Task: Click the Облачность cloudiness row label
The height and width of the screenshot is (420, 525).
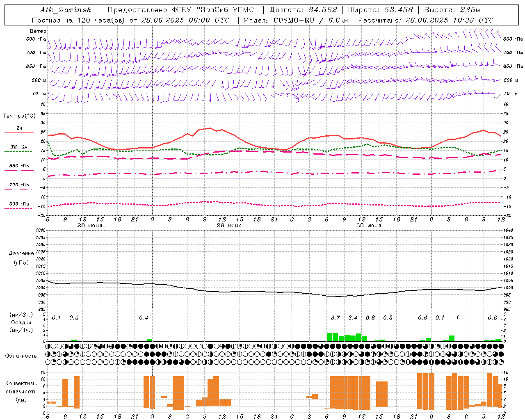Action: [x=21, y=356]
